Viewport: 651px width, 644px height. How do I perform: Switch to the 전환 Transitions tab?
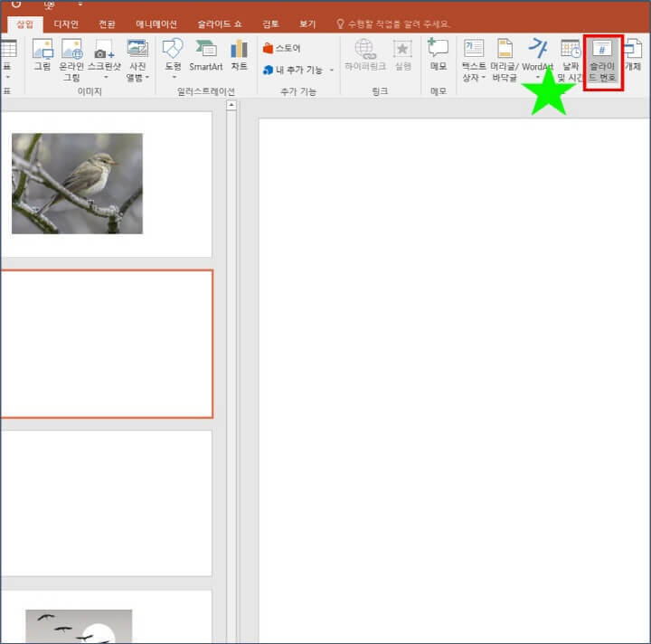click(107, 24)
